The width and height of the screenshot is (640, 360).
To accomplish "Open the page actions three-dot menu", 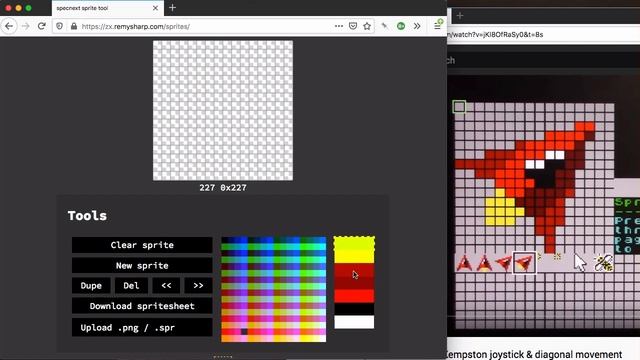I will point(339,26).
